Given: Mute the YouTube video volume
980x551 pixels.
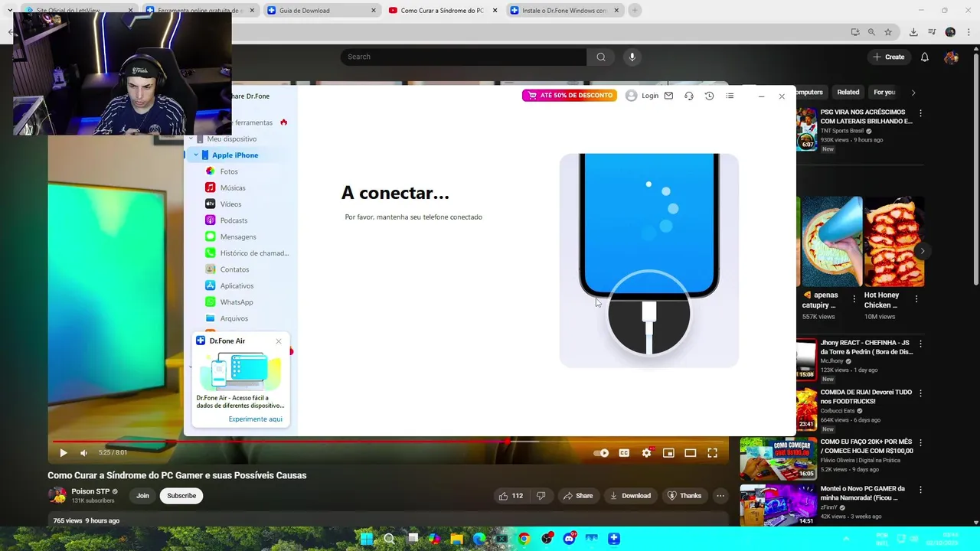Looking at the screenshot, I should [83, 453].
